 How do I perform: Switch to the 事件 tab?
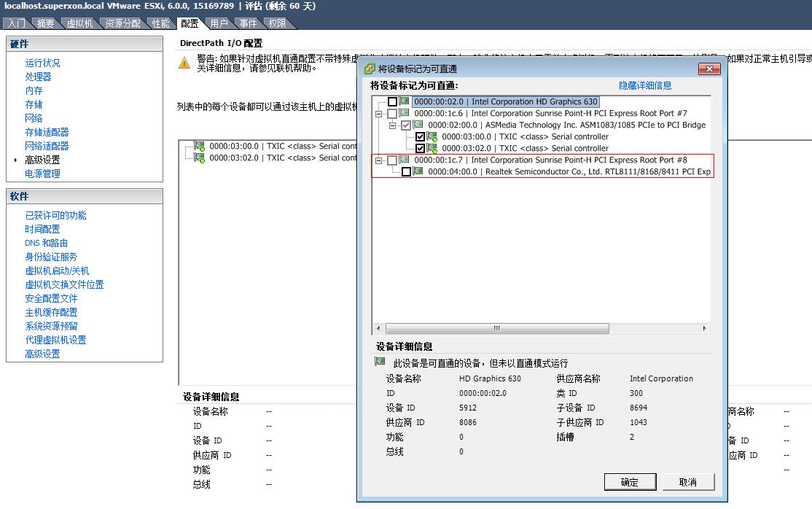pyautogui.click(x=248, y=23)
